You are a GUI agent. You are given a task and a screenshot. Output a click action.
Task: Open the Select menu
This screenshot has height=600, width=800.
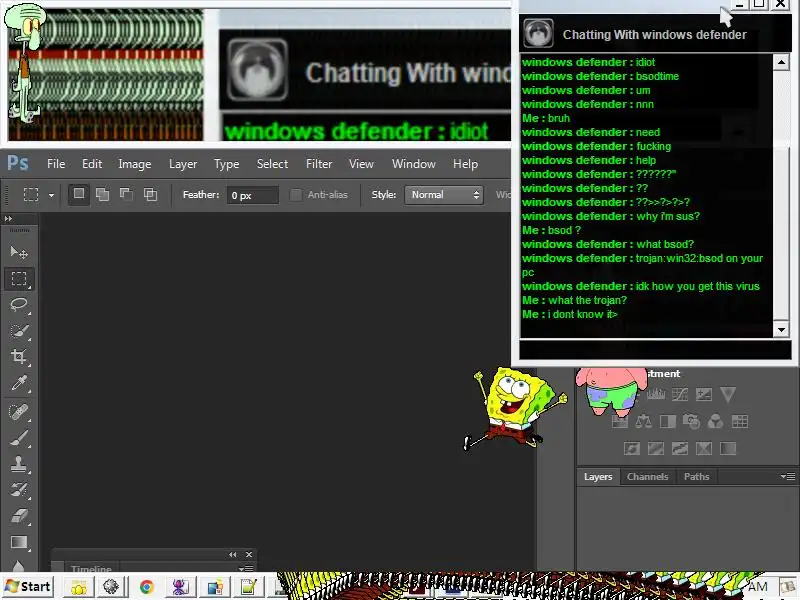tap(272, 164)
